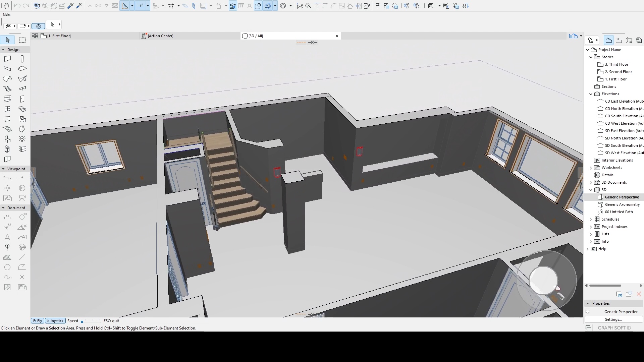Click the flight Speed slider
Image resolution: width=644 pixels, height=362 pixels.
(91, 321)
